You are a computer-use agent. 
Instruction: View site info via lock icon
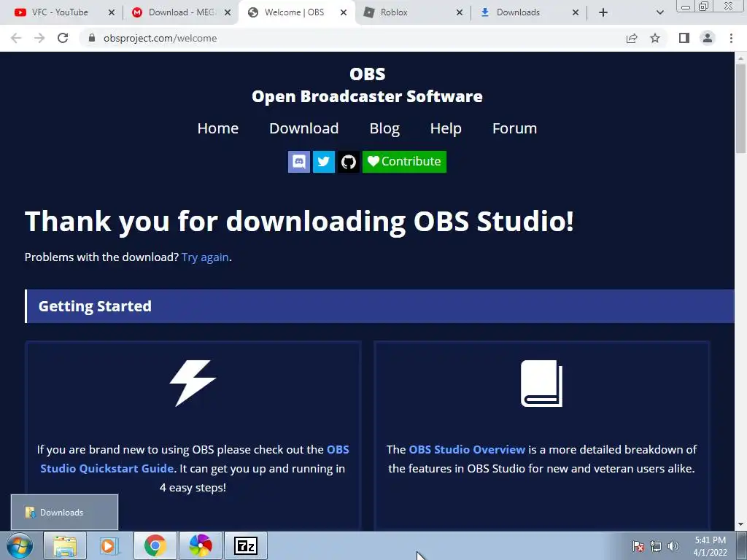(92, 38)
